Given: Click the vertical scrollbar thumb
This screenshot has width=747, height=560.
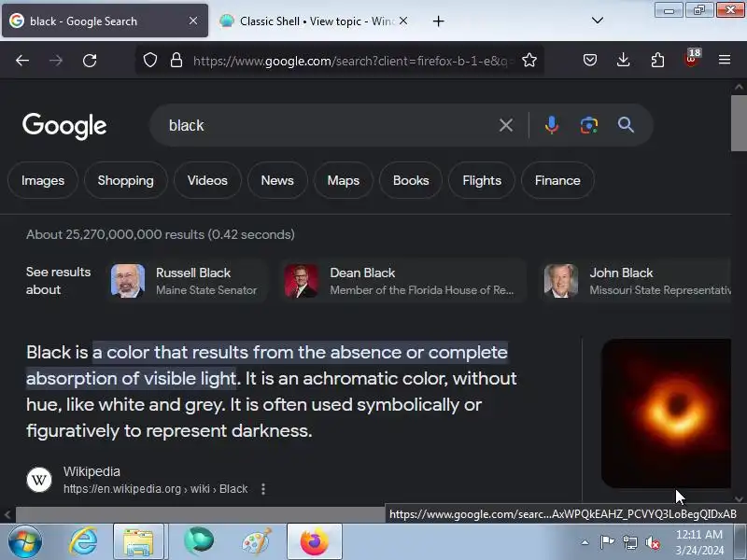Looking at the screenshot, I should [739, 123].
